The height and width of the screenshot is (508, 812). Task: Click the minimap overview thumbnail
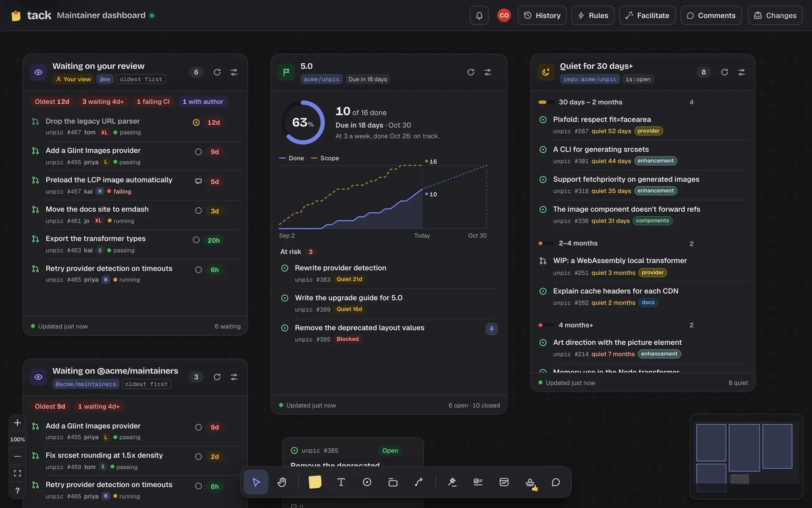click(x=746, y=456)
